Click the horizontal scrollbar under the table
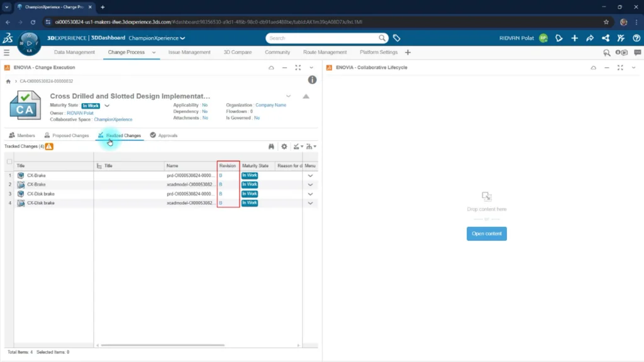Image resolution: width=644 pixels, height=362 pixels. pyautogui.click(x=163, y=345)
